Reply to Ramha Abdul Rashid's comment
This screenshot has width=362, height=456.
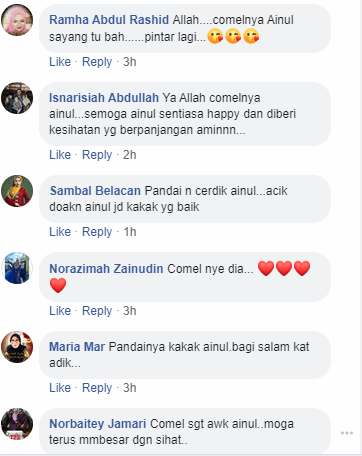97,62
